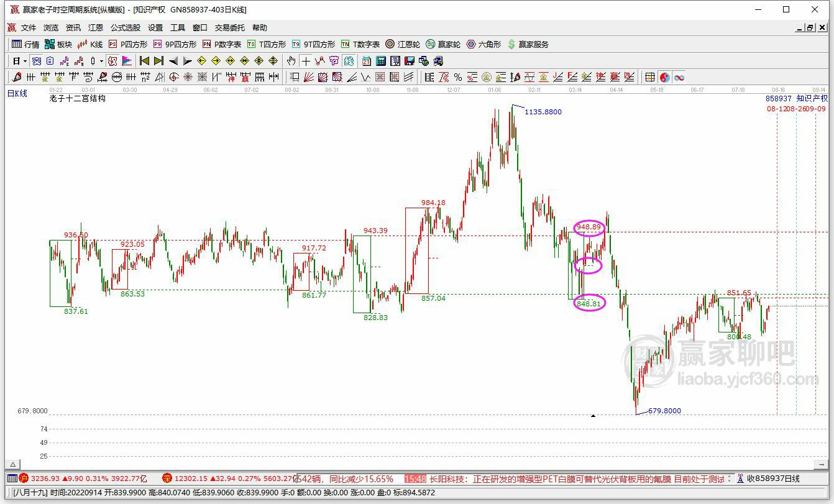The image size is (834, 504).
Task: Open the 窗口 menu
Action: click(x=200, y=28)
